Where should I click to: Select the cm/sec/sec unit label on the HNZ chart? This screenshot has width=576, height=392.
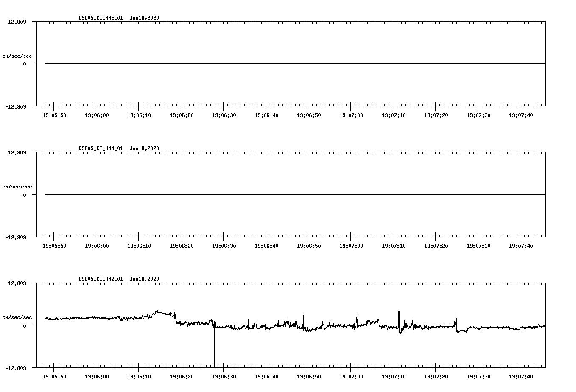click(x=17, y=317)
